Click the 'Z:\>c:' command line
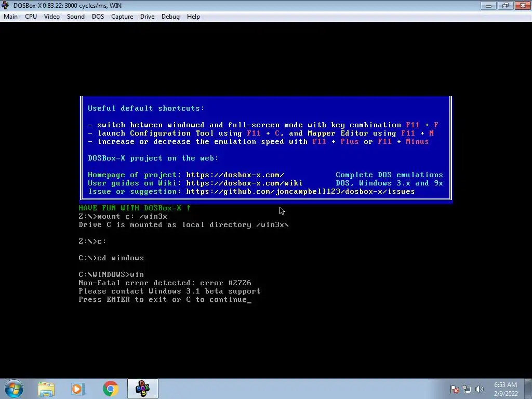This screenshot has height=399, width=532. click(x=92, y=241)
